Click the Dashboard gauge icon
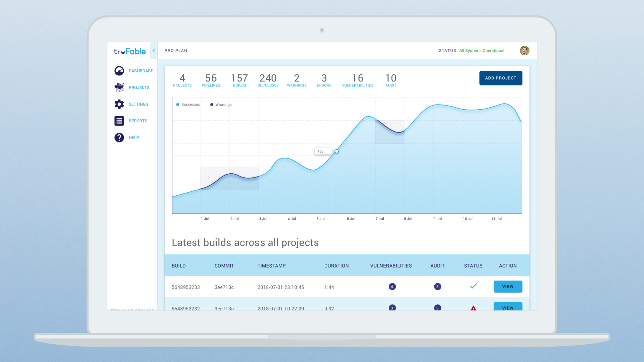This screenshot has height=362, width=644. pos(119,71)
